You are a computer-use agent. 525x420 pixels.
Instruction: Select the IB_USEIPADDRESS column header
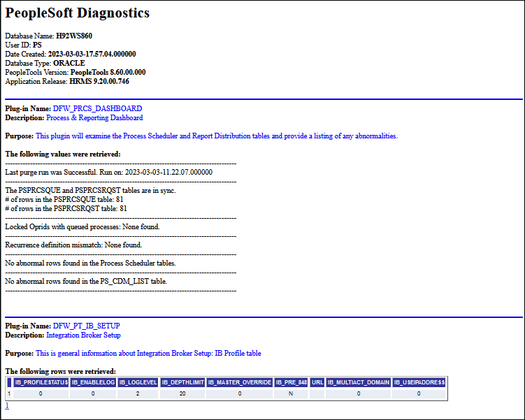[419, 382]
